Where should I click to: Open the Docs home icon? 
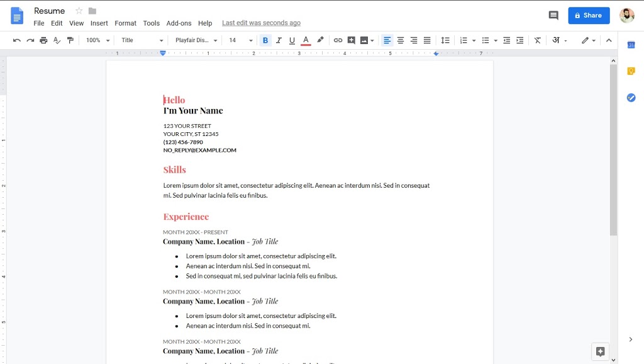click(x=17, y=16)
